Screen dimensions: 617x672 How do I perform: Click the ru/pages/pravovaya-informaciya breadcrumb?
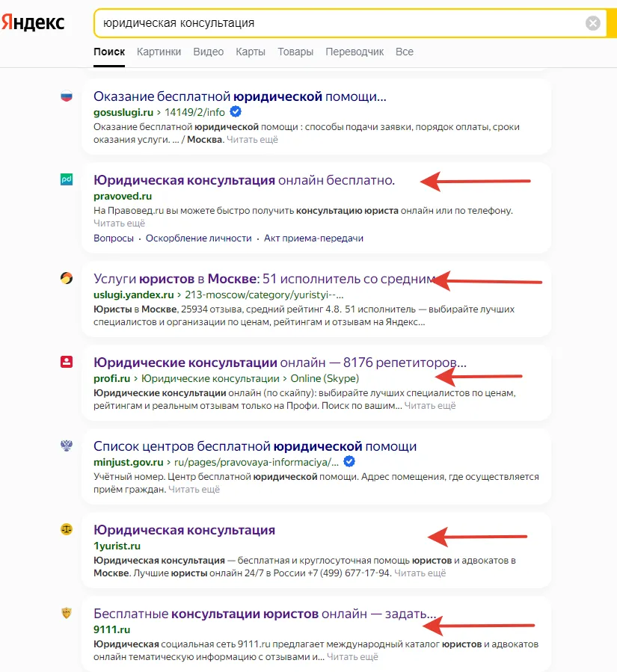tap(257, 463)
